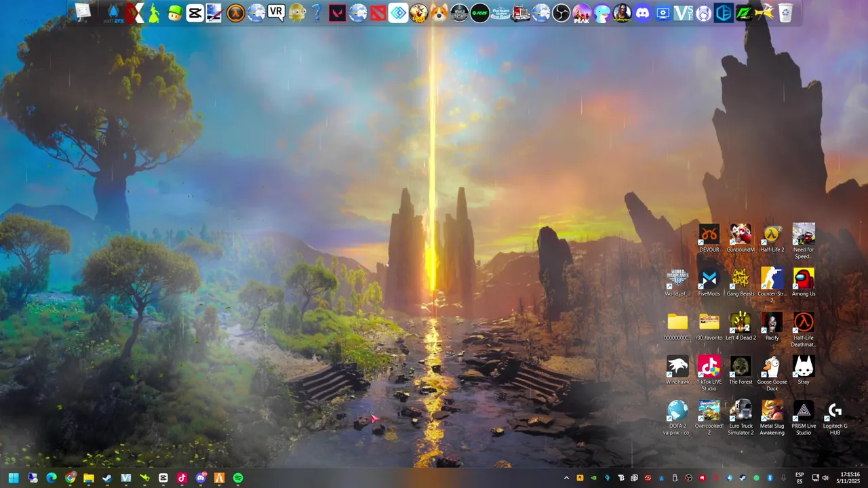Image resolution: width=868 pixels, height=488 pixels.
Task: Select the World of Warplanes shortcut
Action: (x=677, y=283)
